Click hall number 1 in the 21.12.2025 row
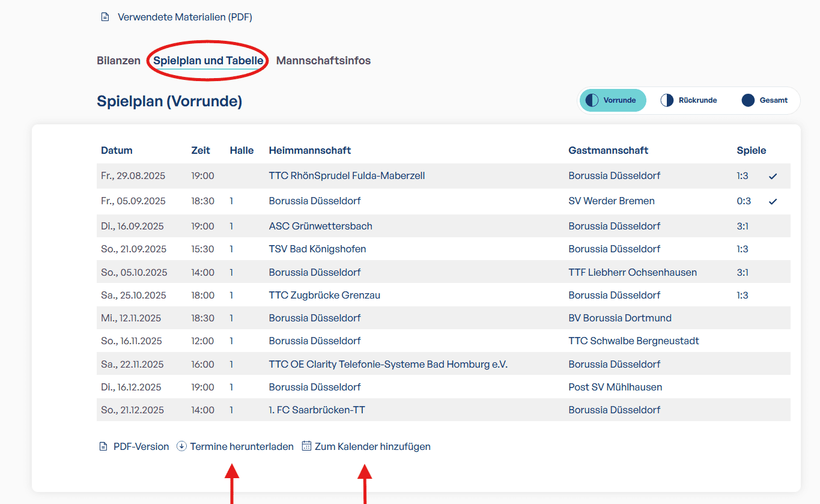 tap(231, 410)
